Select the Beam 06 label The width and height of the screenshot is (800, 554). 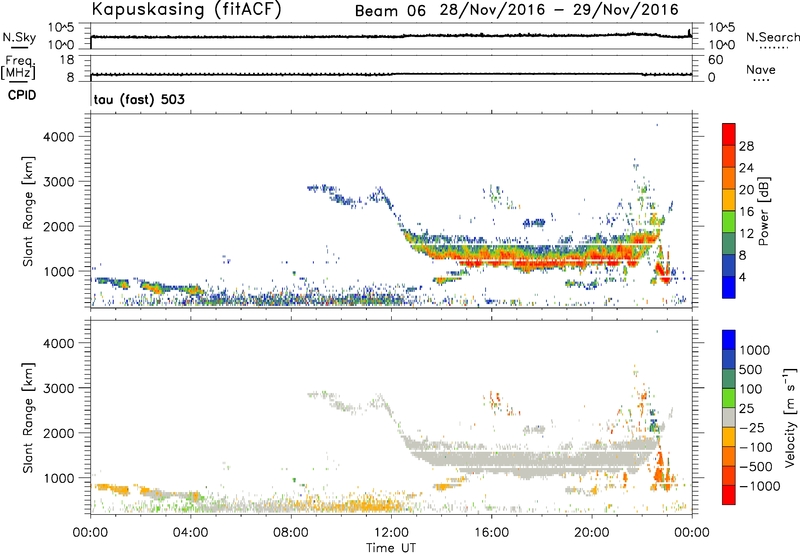(390, 11)
